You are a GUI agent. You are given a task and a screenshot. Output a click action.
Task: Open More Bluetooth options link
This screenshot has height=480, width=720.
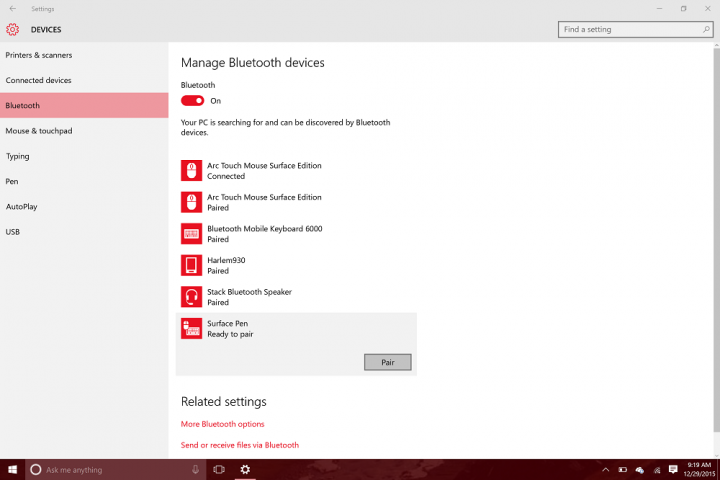[x=222, y=424]
